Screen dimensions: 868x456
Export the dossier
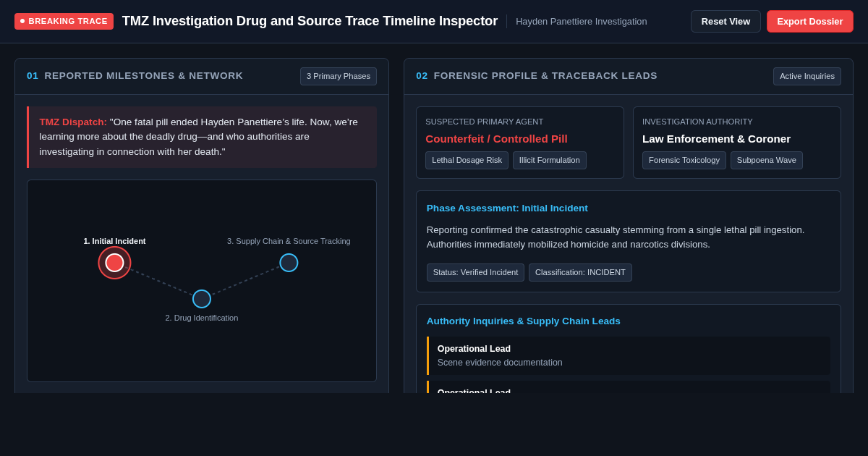click(x=810, y=21)
